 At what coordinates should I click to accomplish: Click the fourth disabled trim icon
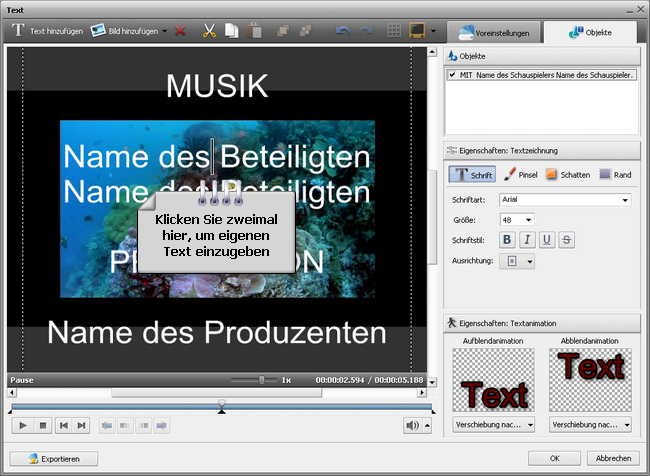[161, 425]
